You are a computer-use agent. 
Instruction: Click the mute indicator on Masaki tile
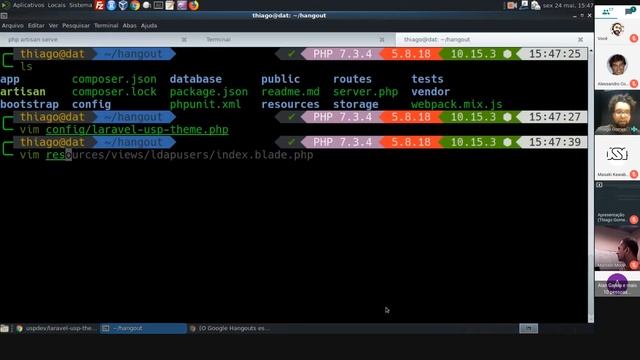pos(634,174)
